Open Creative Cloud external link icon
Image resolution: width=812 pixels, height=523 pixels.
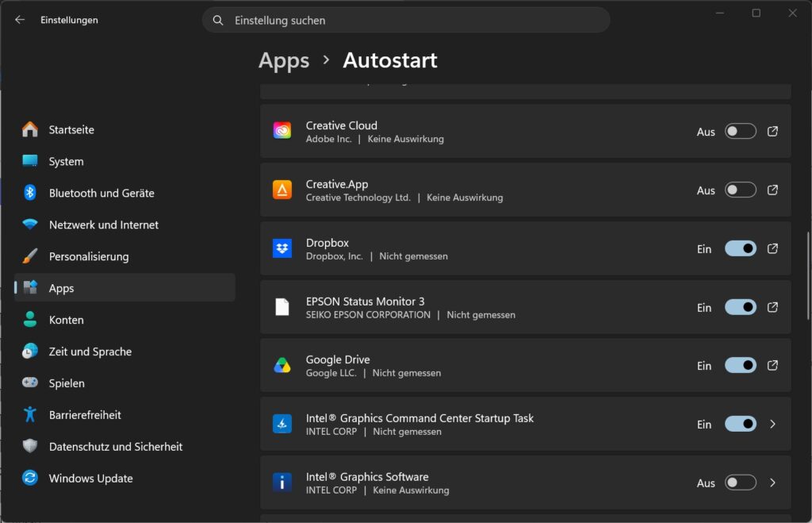[772, 131]
